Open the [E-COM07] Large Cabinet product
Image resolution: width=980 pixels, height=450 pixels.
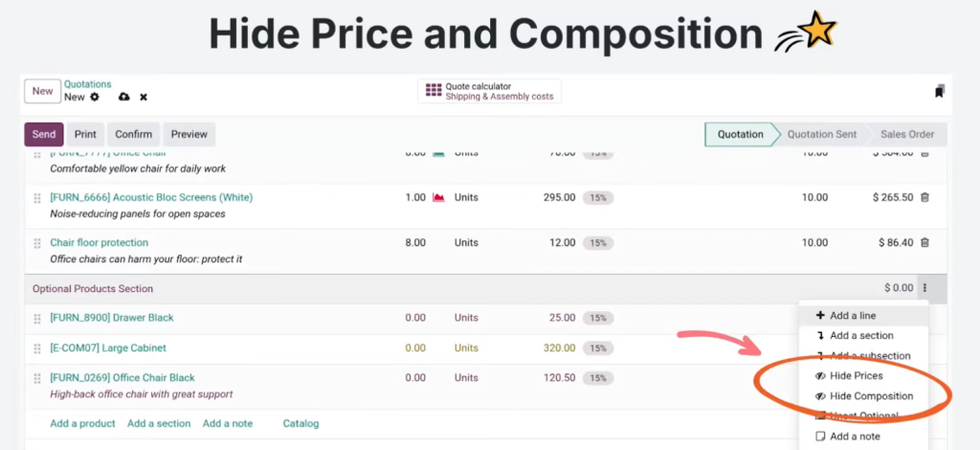coord(108,348)
